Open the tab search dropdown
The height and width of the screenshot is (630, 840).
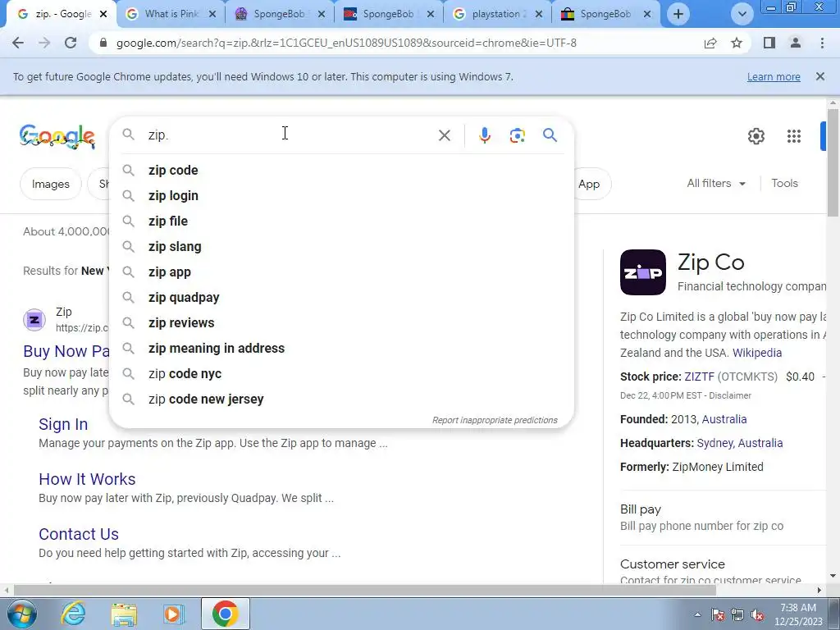742,14
